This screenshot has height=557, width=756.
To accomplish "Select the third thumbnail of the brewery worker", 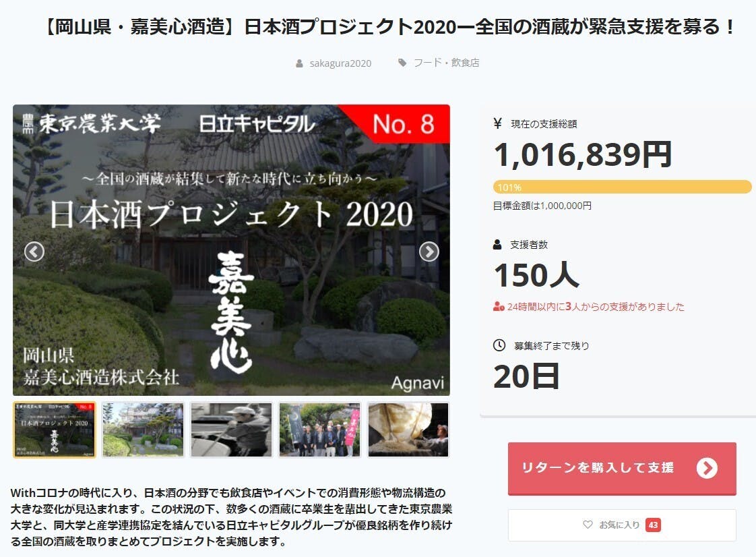I will (231, 430).
